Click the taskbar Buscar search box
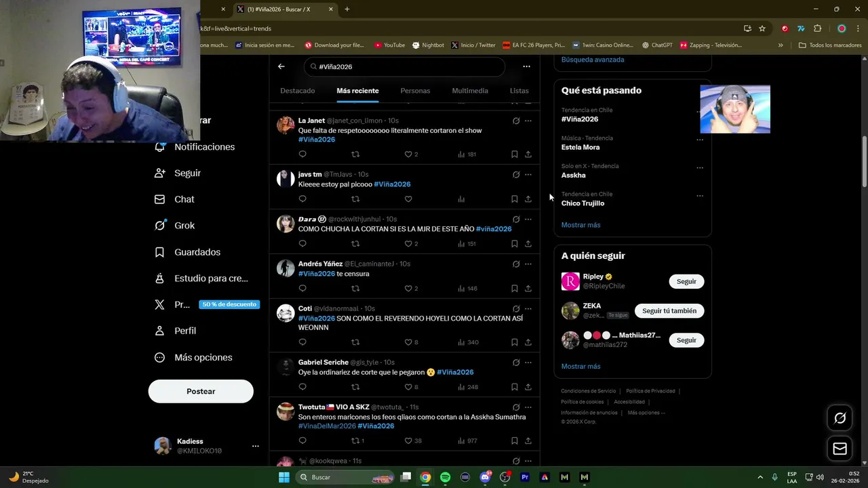The height and width of the screenshot is (488, 868). (346, 477)
